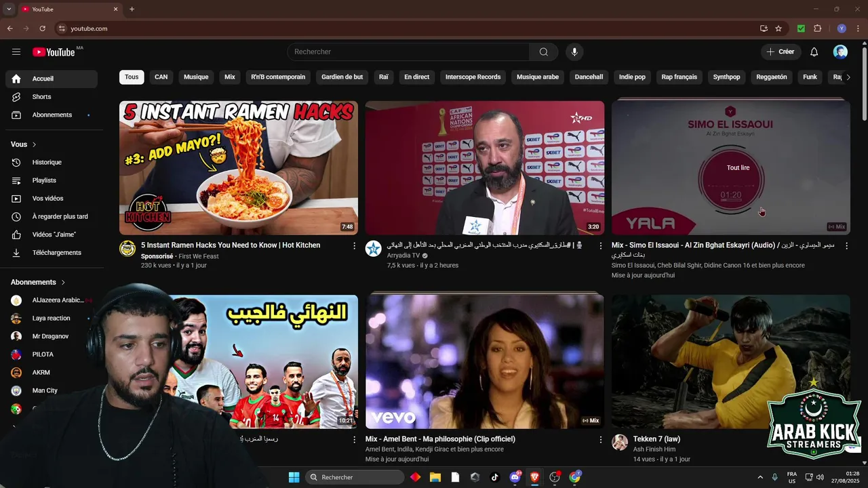Click the First We Feast channel name
This screenshot has height=488, width=868.
(x=199, y=256)
